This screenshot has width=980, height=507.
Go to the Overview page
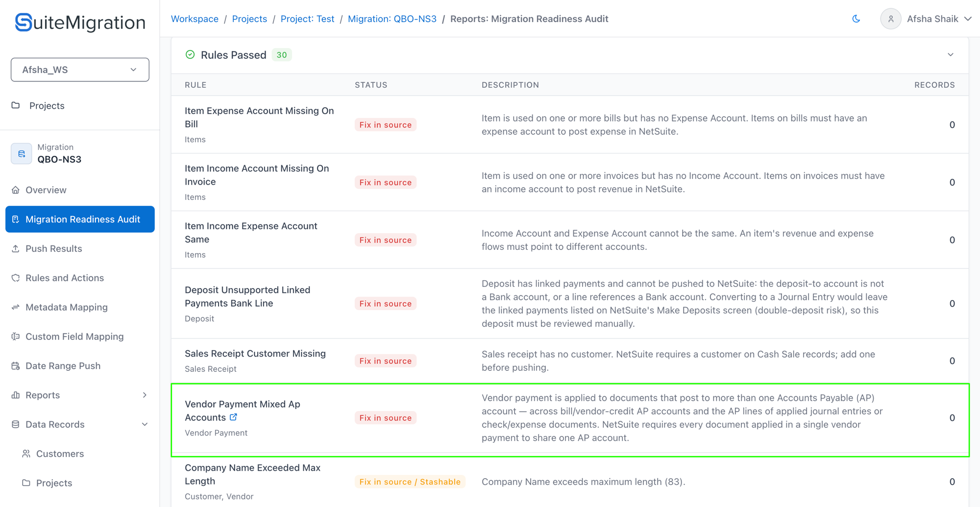46,190
